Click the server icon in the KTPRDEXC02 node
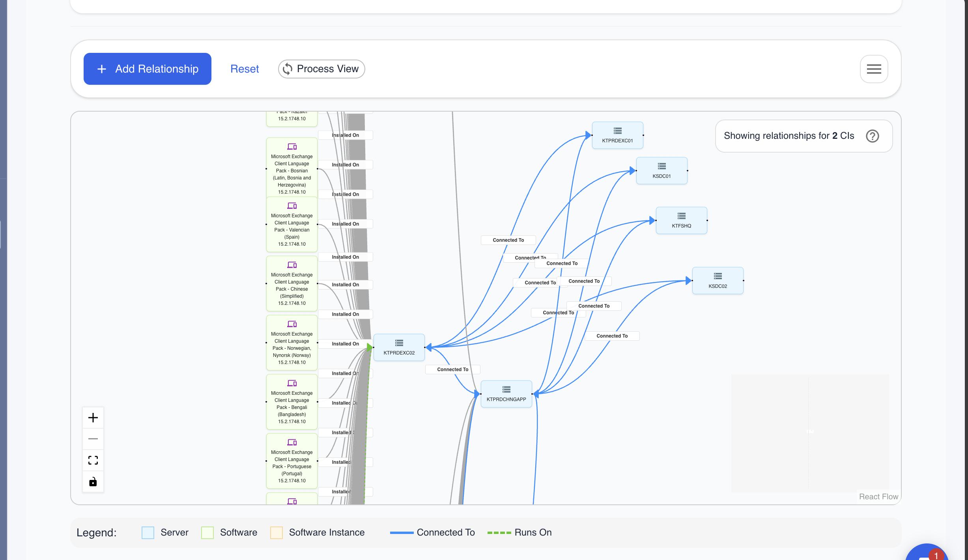 pos(399,343)
